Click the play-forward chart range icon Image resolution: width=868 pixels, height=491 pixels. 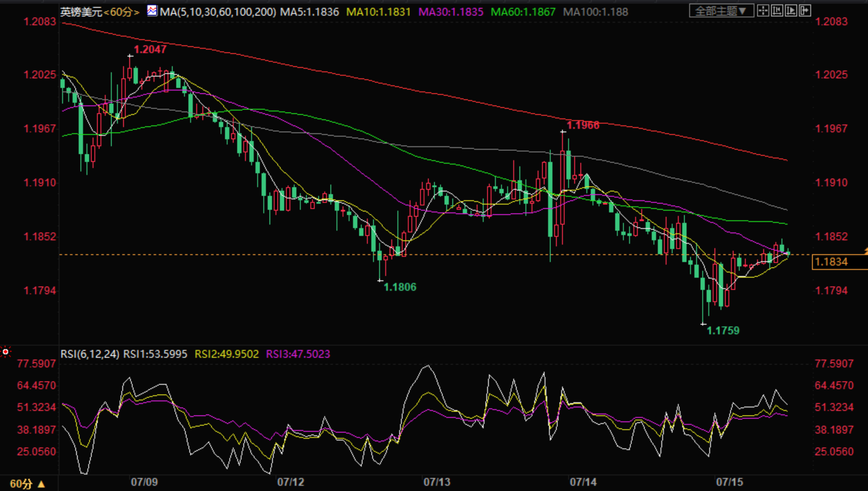791,11
